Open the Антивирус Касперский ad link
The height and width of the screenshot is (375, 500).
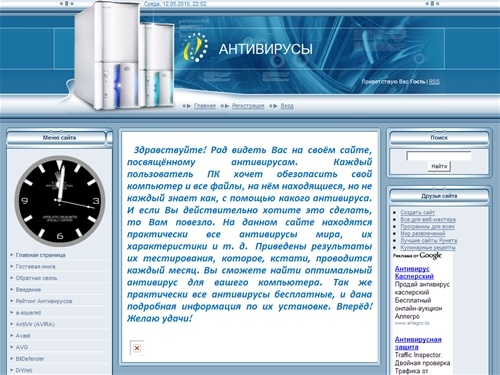(x=414, y=272)
